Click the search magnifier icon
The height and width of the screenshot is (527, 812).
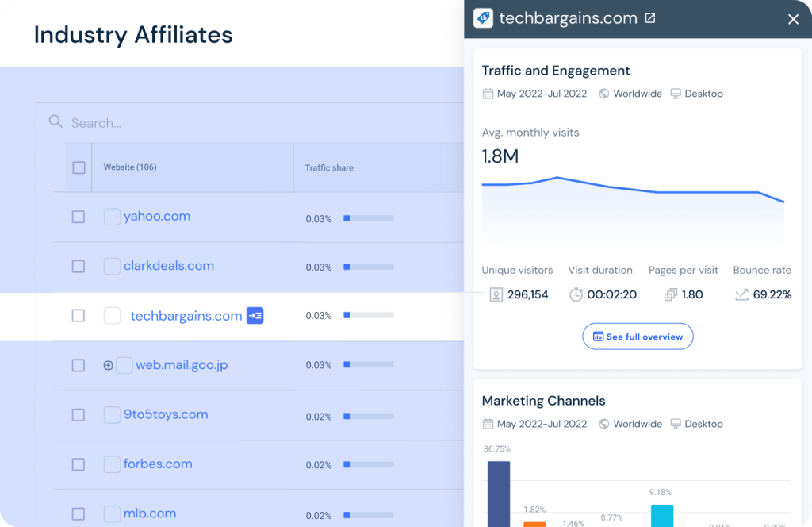tap(55, 121)
